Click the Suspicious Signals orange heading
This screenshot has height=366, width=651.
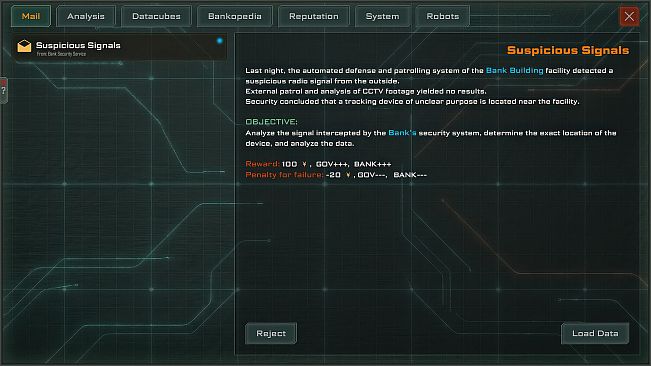coord(568,50)
